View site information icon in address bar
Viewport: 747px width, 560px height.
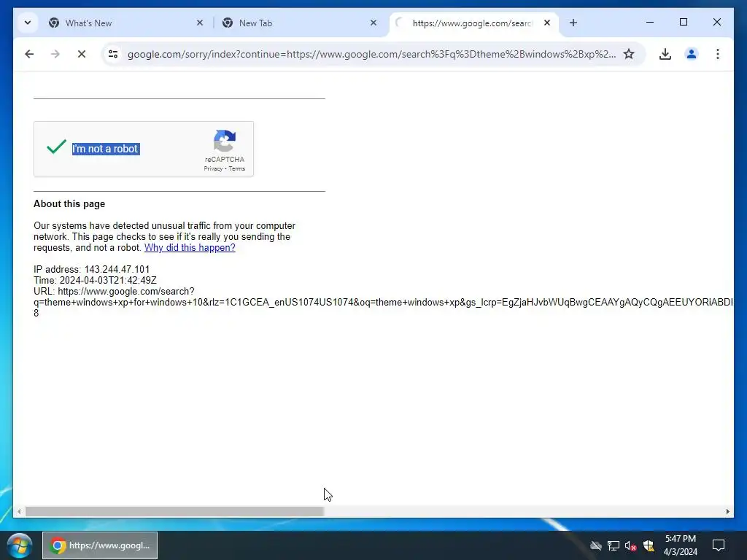(x=113, y=54)
